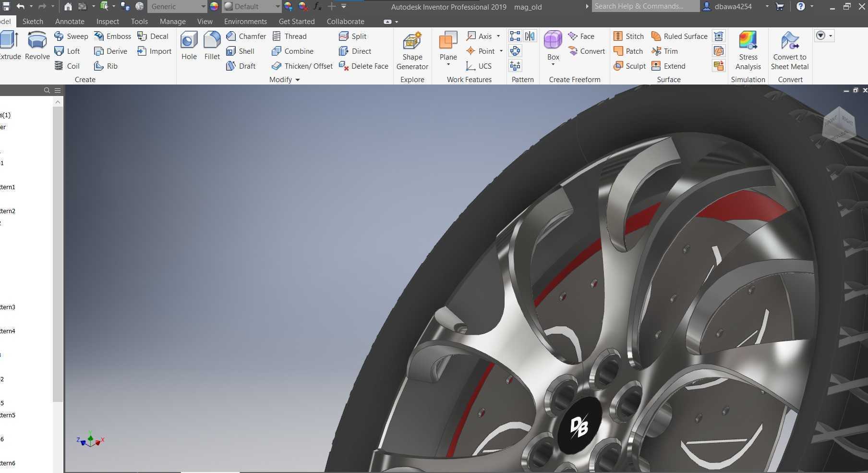
Task: Select the Sweep tool
Action: tap(71, 36)
